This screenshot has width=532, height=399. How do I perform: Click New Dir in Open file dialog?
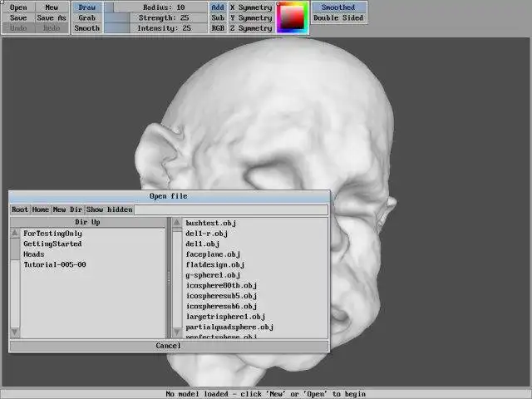point(67,209)
